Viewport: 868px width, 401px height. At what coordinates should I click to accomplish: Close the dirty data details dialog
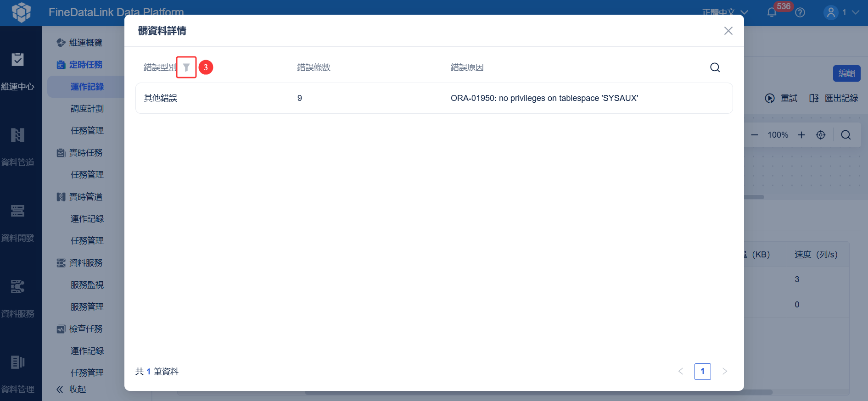pyautogui.click(x=728, y=31)
